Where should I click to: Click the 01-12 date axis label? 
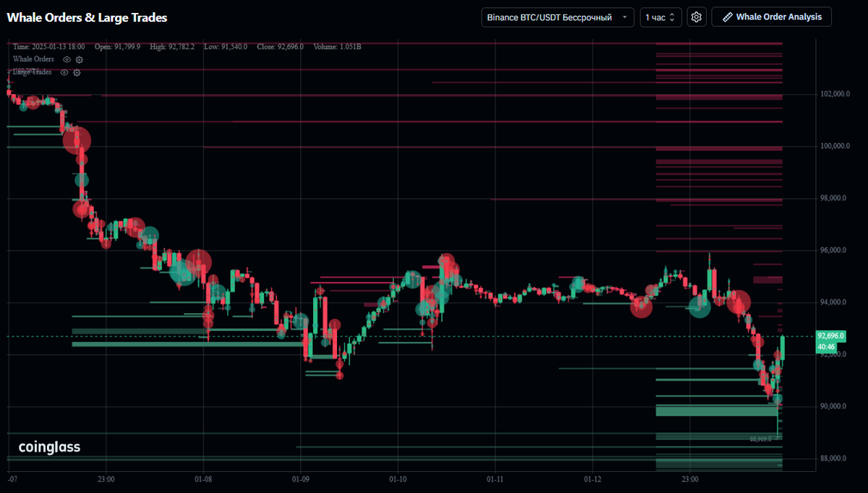592,479
